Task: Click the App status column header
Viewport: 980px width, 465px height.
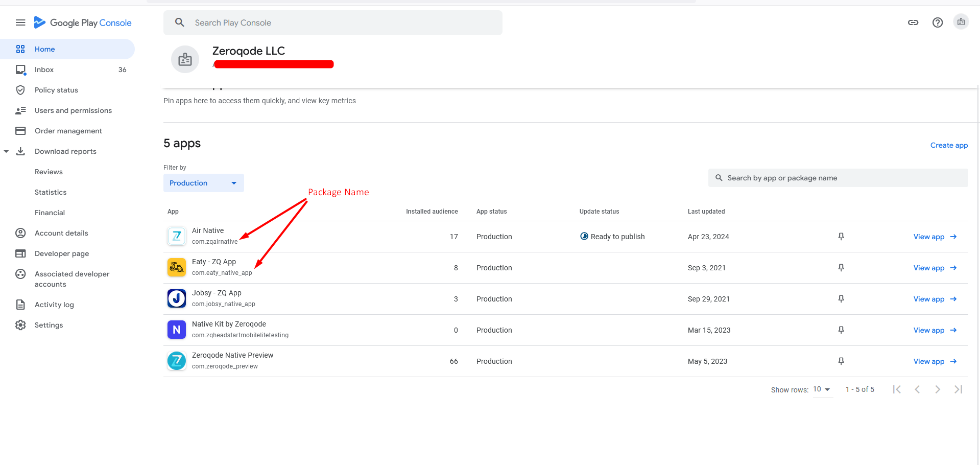Action: click(492, 212)
